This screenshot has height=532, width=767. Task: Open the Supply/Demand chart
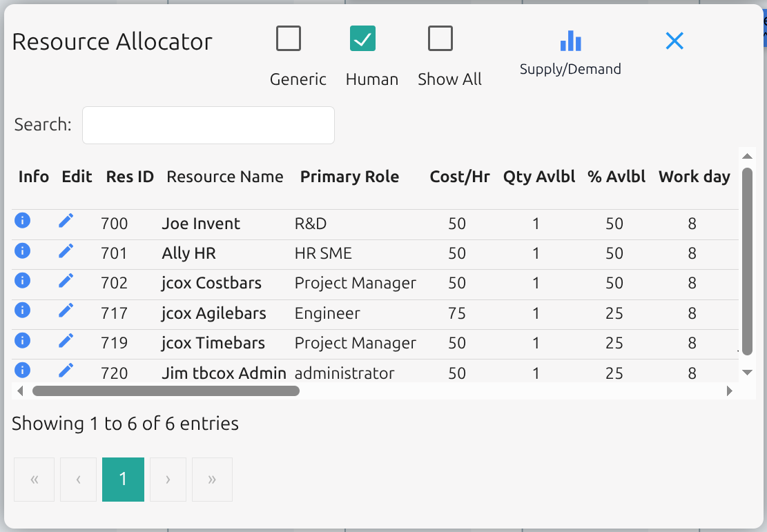[570, 41]
